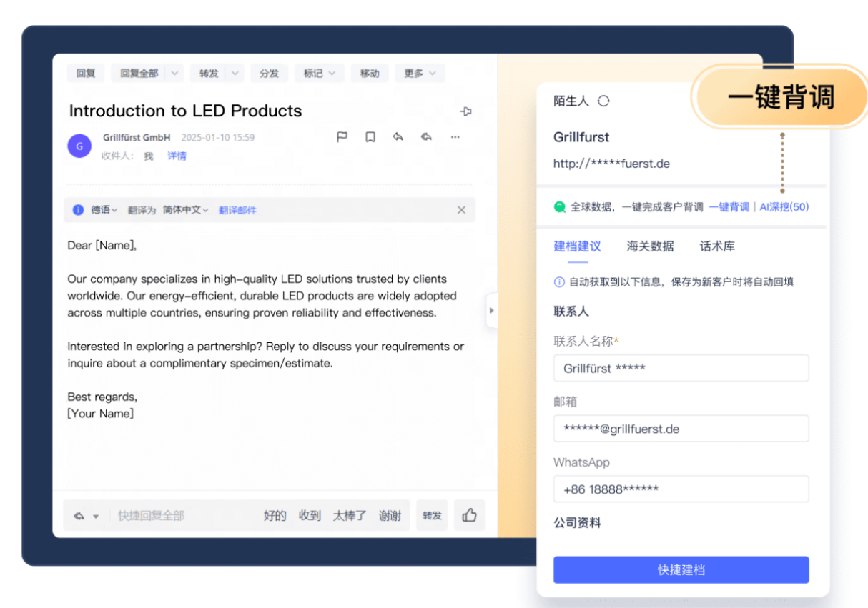Click the 分发 button

coord(269,73)
